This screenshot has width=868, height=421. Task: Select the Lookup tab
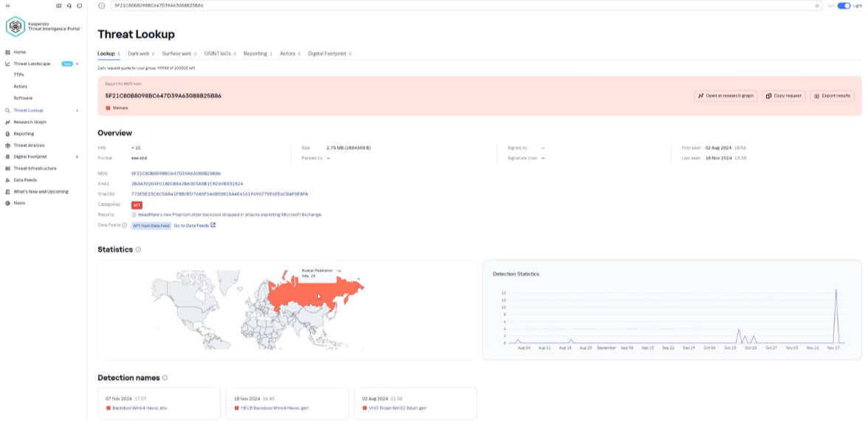108,54
